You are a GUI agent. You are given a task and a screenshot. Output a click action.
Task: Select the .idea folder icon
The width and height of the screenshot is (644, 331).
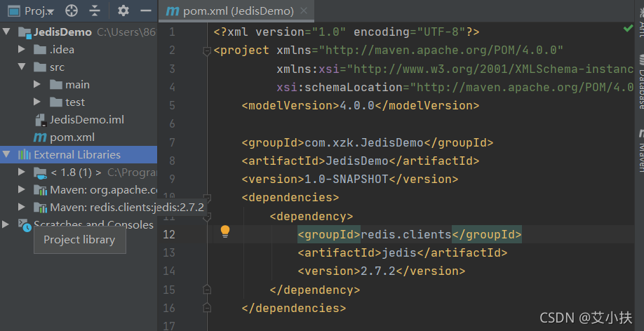40,50
